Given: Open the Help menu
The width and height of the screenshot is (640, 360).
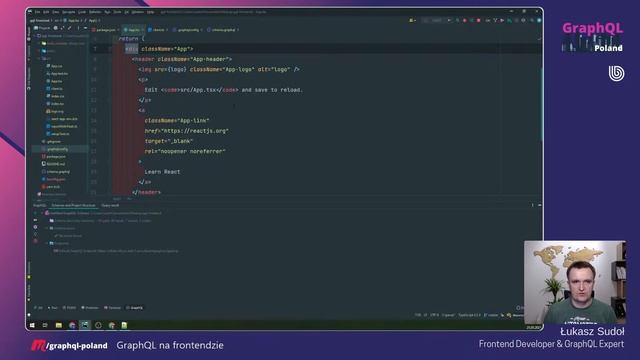Looking at the screenshot, I should click(x=151, y=12).
